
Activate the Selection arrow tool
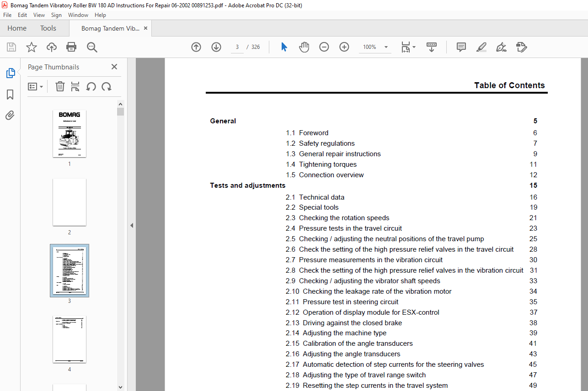[284, 47]
